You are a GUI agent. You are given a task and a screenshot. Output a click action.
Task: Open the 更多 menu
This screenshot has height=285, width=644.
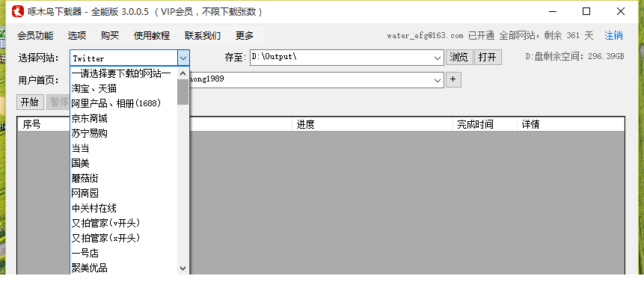(245, 36)
